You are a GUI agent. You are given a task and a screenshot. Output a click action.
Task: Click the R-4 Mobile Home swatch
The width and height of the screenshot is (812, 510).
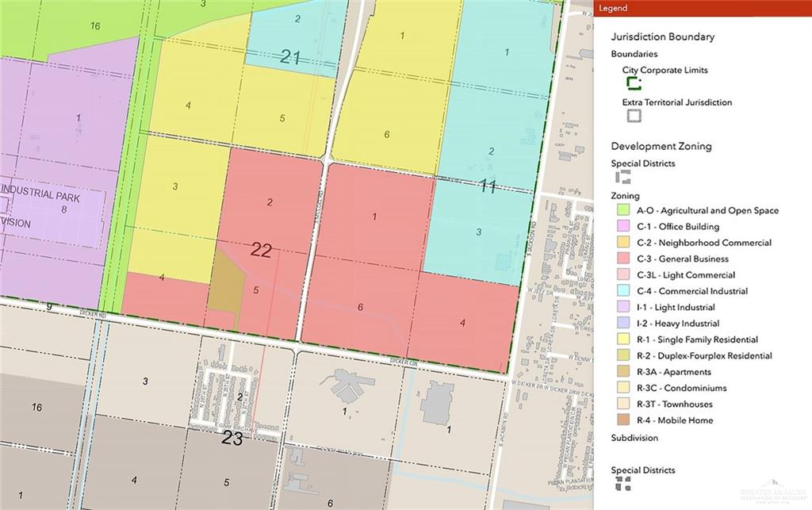pos(623,420)
